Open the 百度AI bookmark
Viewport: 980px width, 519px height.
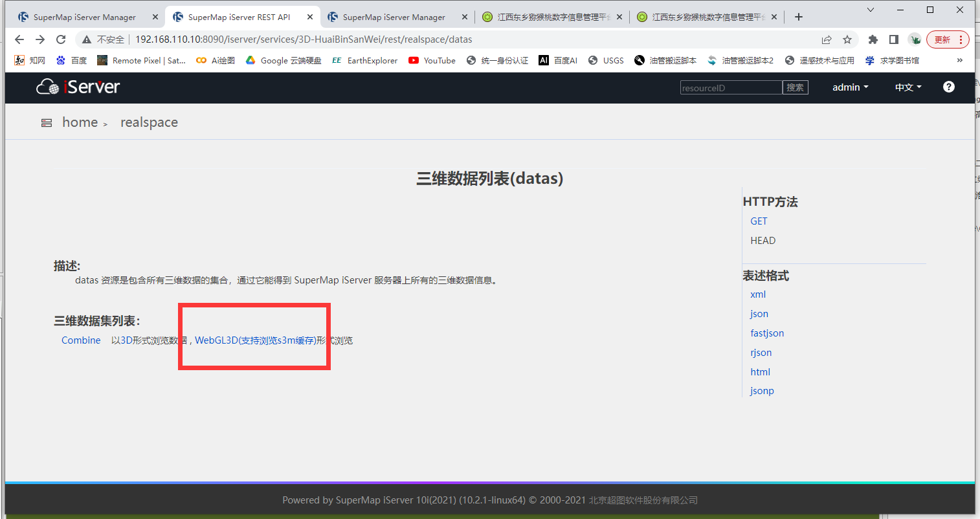pos(558,60)
